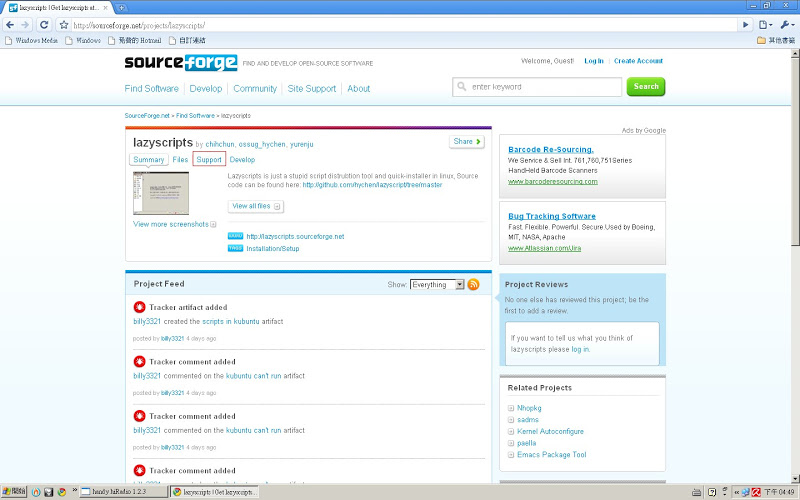
Task: Switch to the project Develop tab
Action: pos(242,160)
